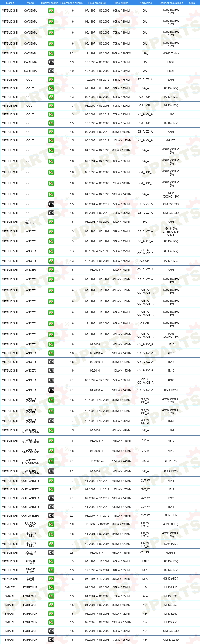Image resolution: width=200 pixels, height=644 pixels.
Task: Click the Opis column header
Action: [192, 3]
